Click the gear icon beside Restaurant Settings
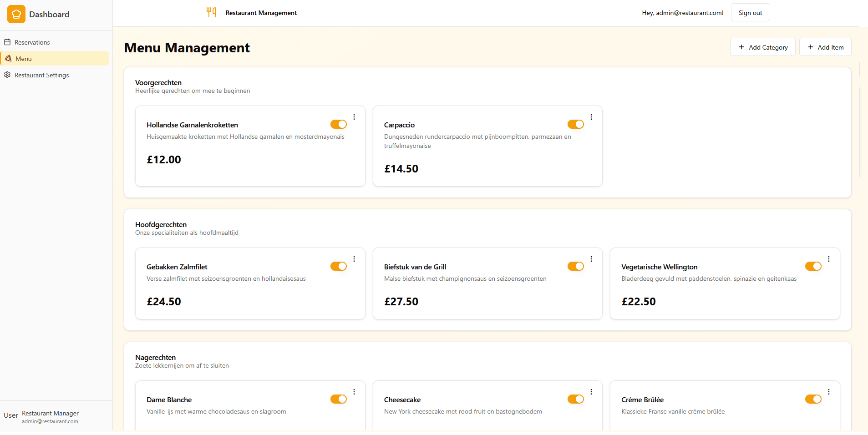868x435 pixels. pyautogui.click(x=7, y=75)
